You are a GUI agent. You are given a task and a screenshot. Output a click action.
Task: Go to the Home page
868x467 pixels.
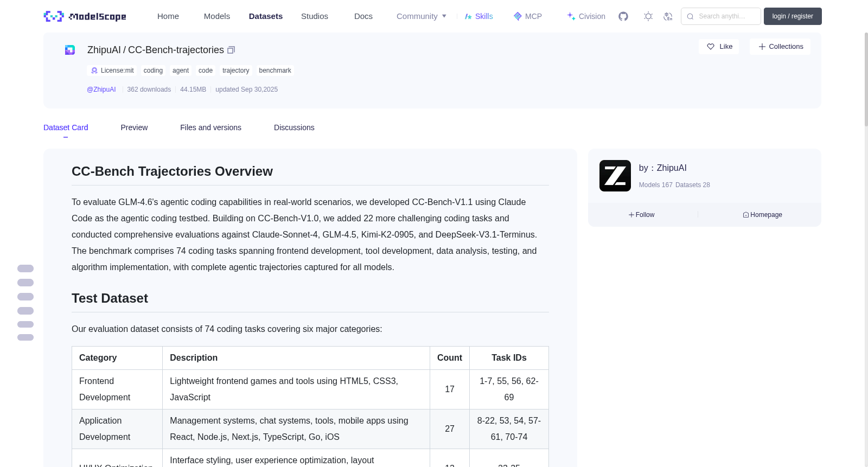(168, 16)
